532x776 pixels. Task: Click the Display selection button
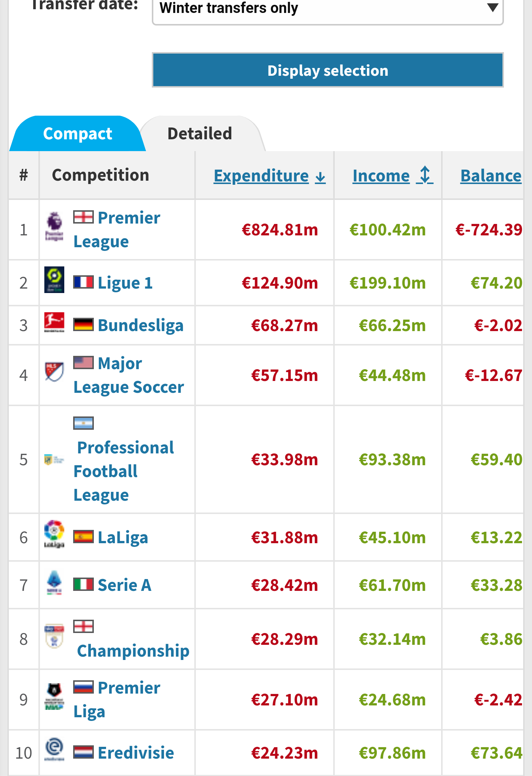328,70
